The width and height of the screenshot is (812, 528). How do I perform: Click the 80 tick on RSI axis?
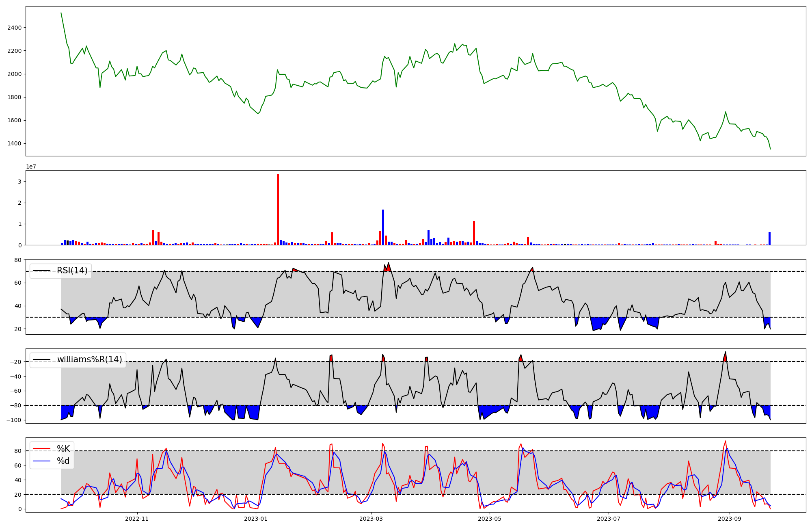tap(19, 260)
